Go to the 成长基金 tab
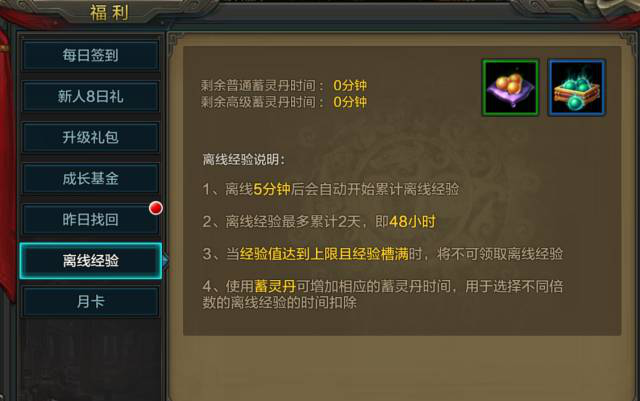Viewport: 640px width, 401px height. 90,178
